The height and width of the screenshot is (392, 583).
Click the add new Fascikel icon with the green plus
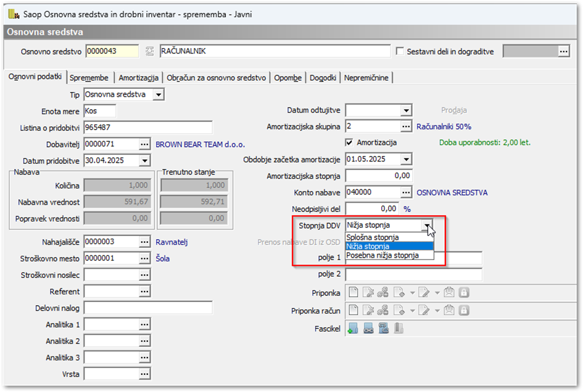[354, 329]
